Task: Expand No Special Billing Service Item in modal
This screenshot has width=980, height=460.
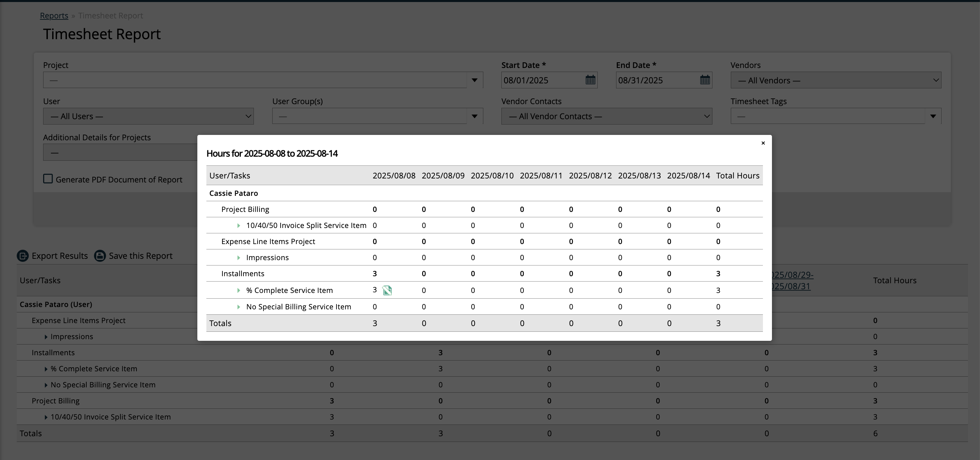Action: point(238,307)
